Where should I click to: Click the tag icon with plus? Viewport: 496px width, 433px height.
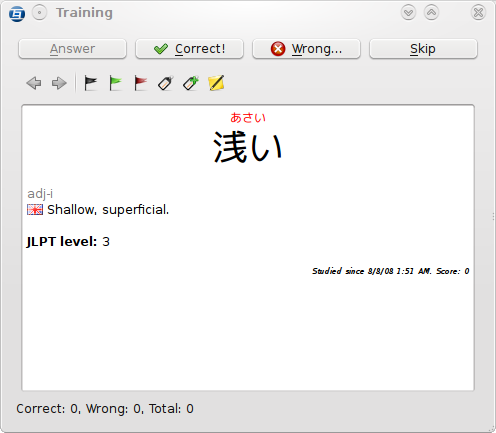coord(191,83)
